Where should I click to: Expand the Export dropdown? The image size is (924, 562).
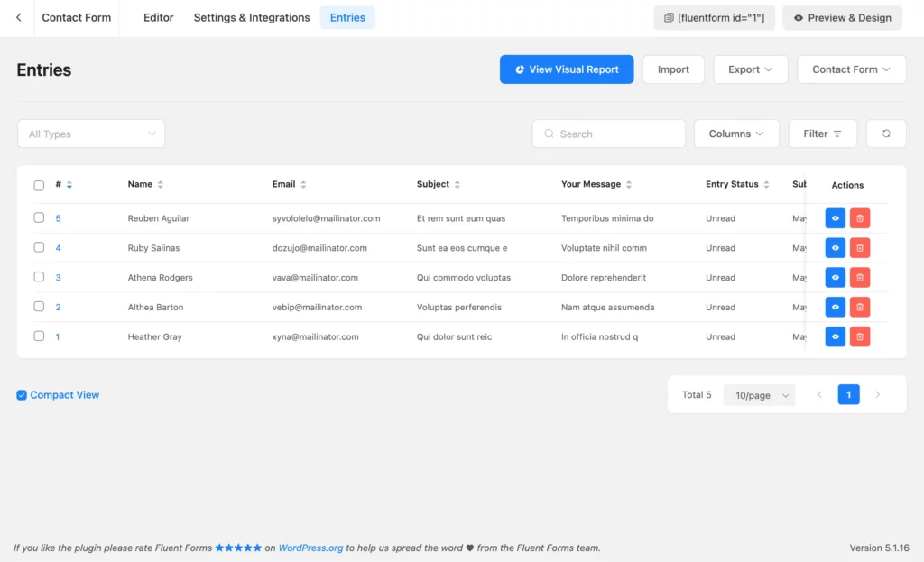pyautogui.click(x=750, y=69)
